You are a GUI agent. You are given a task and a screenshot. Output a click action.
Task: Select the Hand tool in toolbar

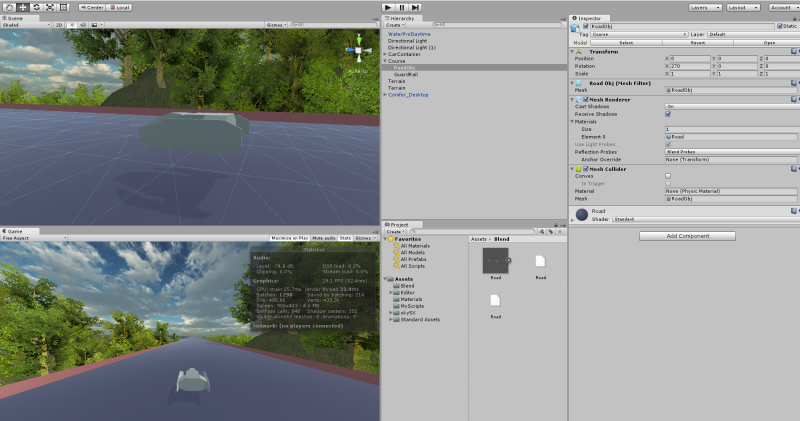click(10, 7)
